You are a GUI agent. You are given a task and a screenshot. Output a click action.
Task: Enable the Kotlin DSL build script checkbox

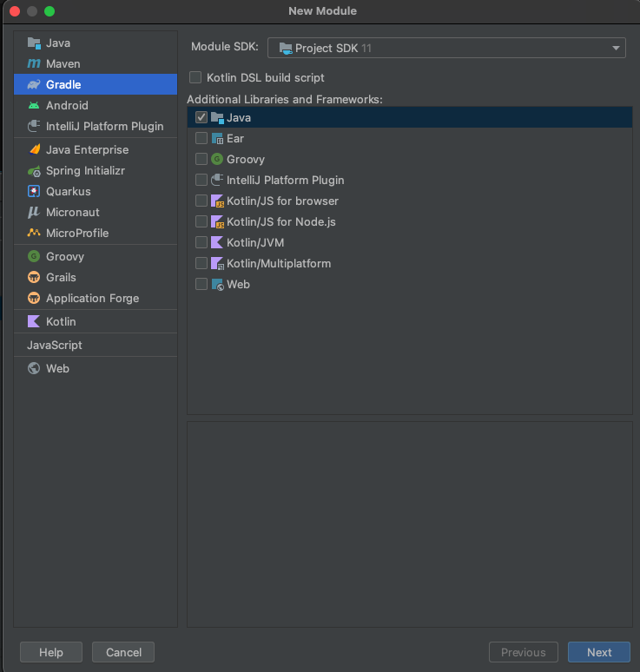195,77
